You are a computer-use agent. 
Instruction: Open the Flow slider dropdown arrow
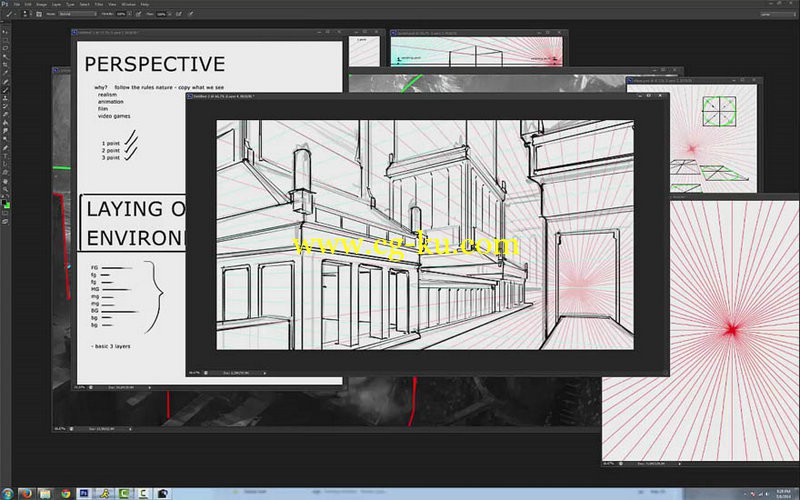tap(169, 14)
